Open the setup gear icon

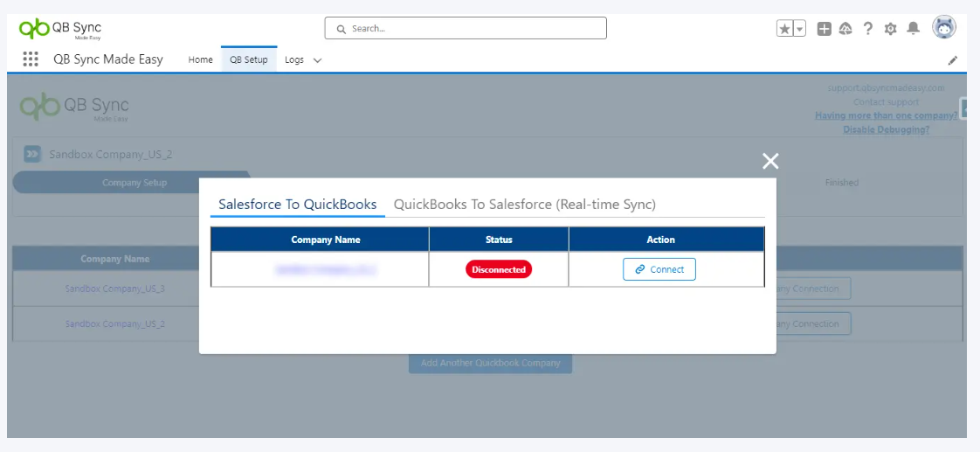[x=891, y=29]
